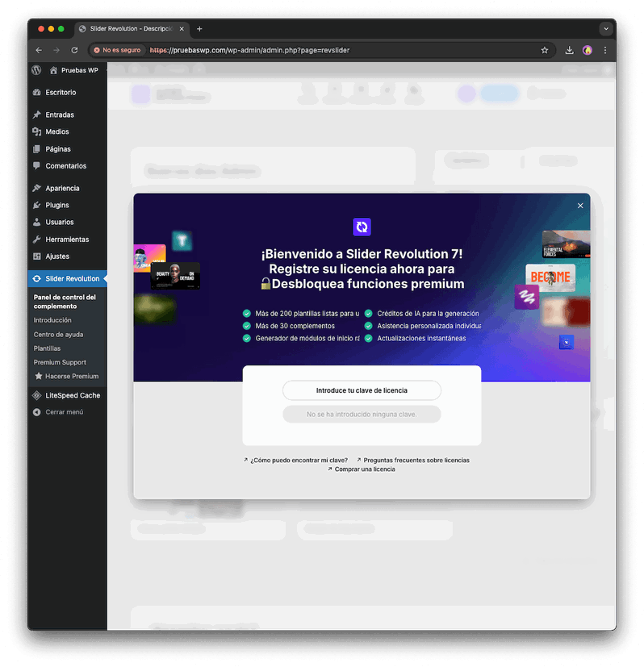The height and width of the screenshot is (667, 644).
Task: Collapse sidebar with Cerrar menú
Action: (x=65, y=412)
